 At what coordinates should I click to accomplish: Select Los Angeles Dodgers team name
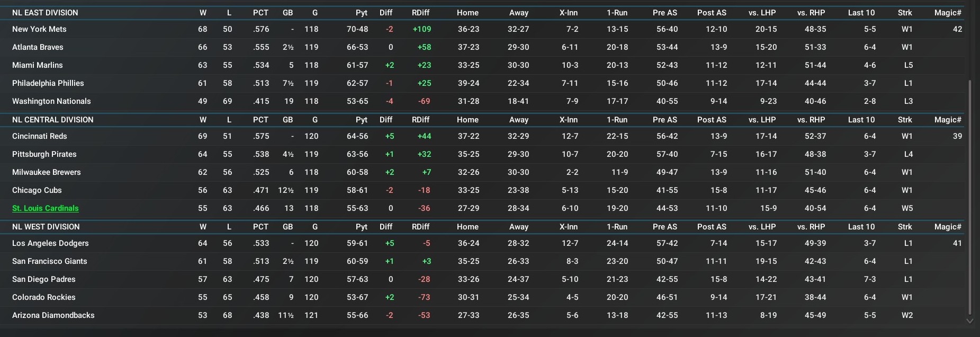pos(50,243)
